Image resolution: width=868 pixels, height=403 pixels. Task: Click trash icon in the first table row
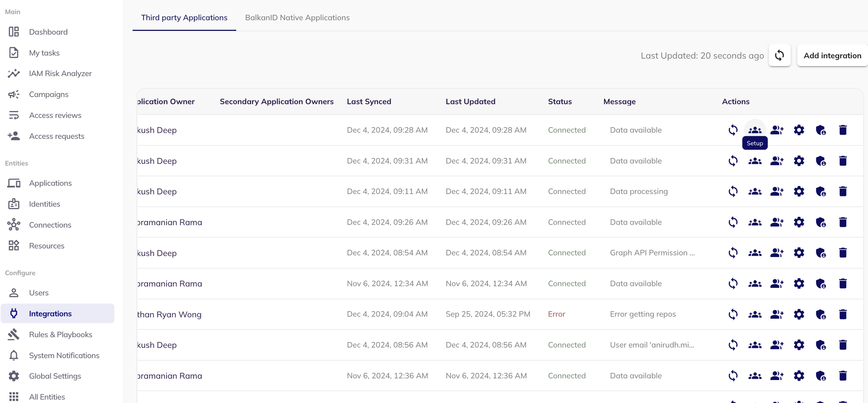pyautogui.click(x=843, y=130)
